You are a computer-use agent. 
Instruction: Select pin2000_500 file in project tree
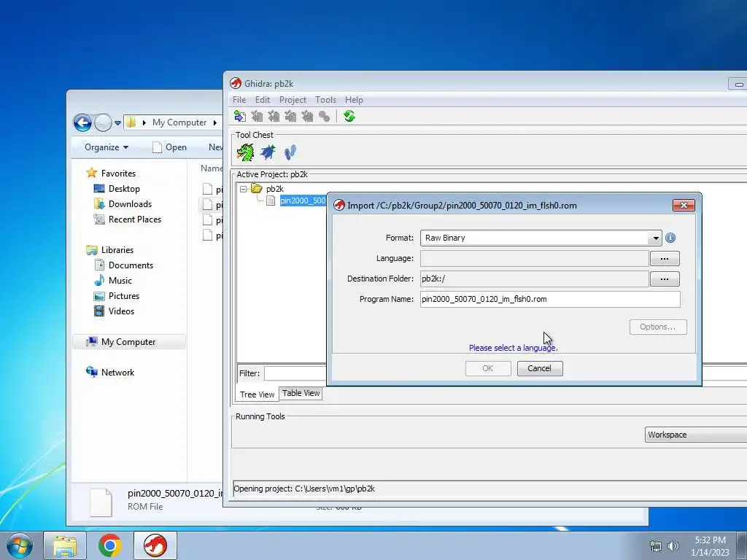pyautogui.click(x=303, y=201)
